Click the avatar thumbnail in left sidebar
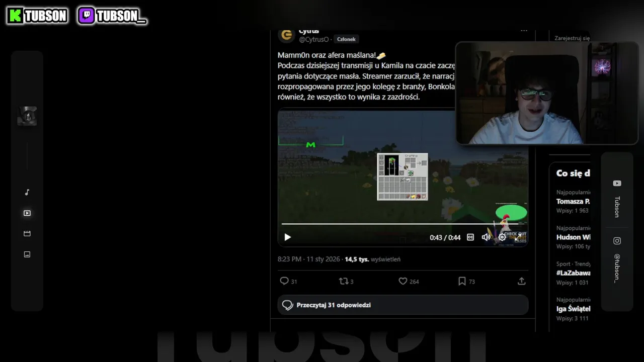This screenshot has height=362, width=644. click(x=27, y=116)
